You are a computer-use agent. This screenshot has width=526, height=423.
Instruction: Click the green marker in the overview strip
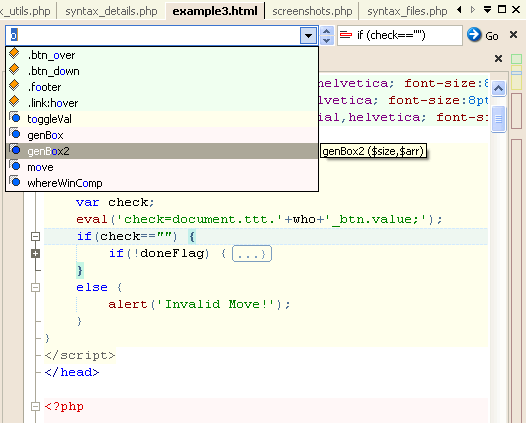pyautogui.click(x=516, y=59)
